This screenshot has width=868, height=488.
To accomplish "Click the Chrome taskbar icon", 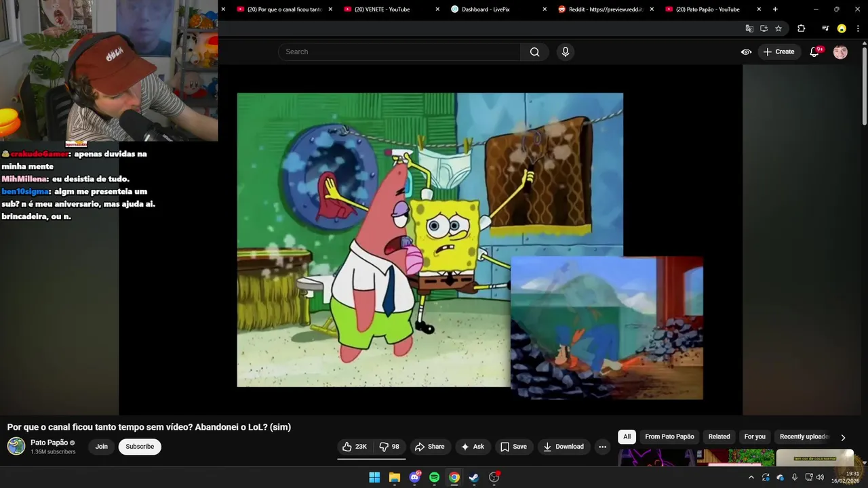I will (454, 477).
